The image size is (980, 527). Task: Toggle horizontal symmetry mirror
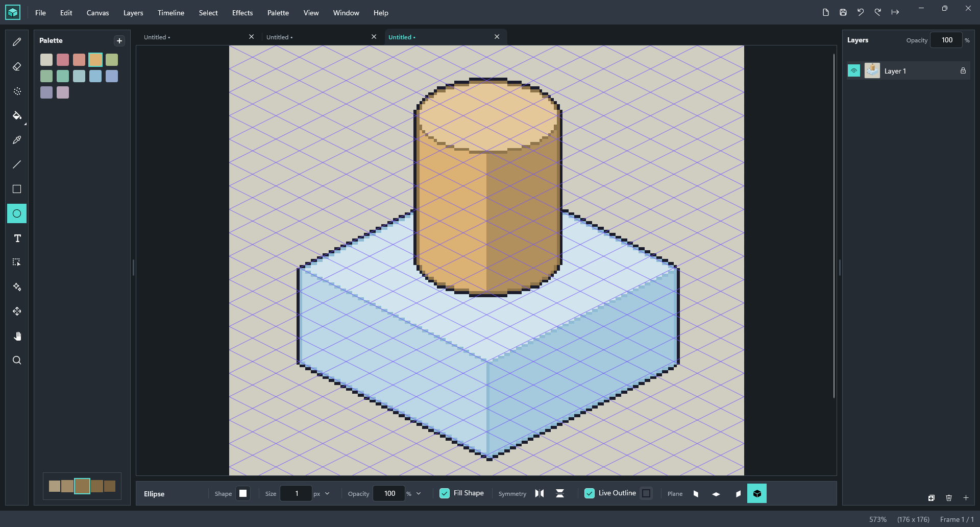click(540, 493)
